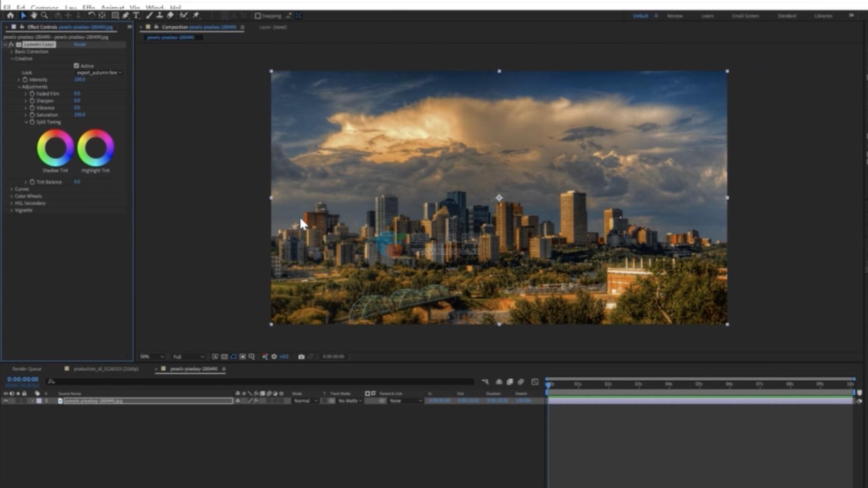Click the timeline layer search field
This screenshot has width=868, height=488.
click(260, 382)
